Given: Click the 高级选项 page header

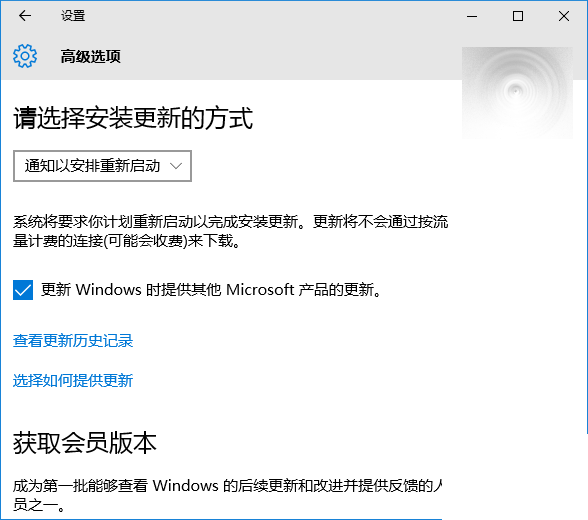Looking at the screenshot, I should pos(90,57).
